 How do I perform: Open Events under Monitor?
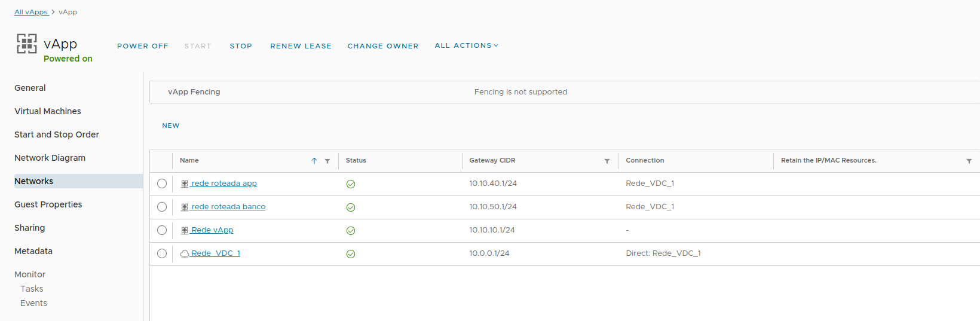click(33, 303)
